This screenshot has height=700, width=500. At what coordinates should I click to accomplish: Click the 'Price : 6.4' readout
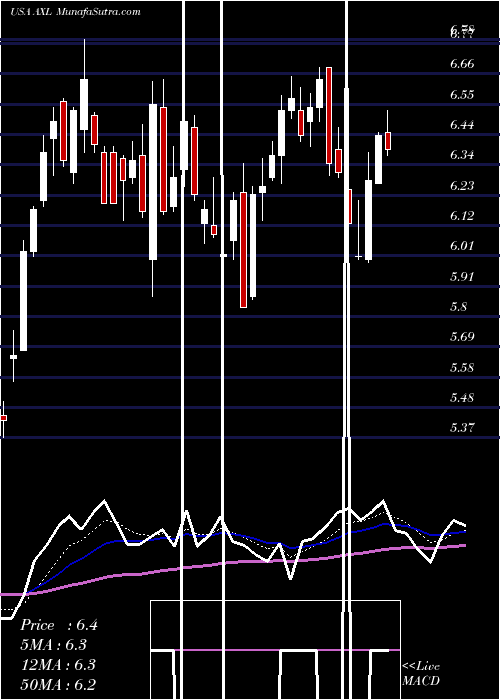pyautogui.click(x=58, y=625)
